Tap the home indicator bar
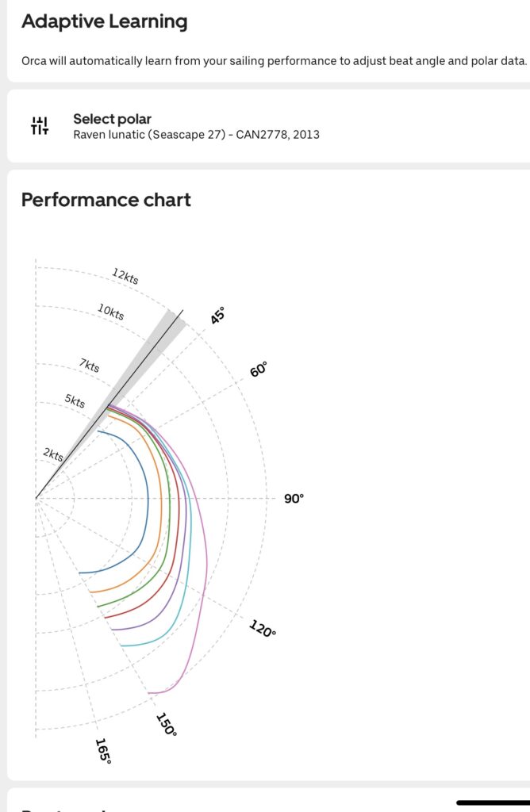Viewport: 530px width, 812px height. [x=493, y=802]
